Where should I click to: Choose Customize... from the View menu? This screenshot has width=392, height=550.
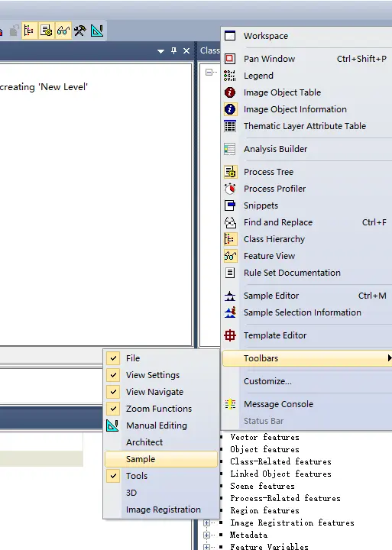pyautogui.click(x=267, y=381)
